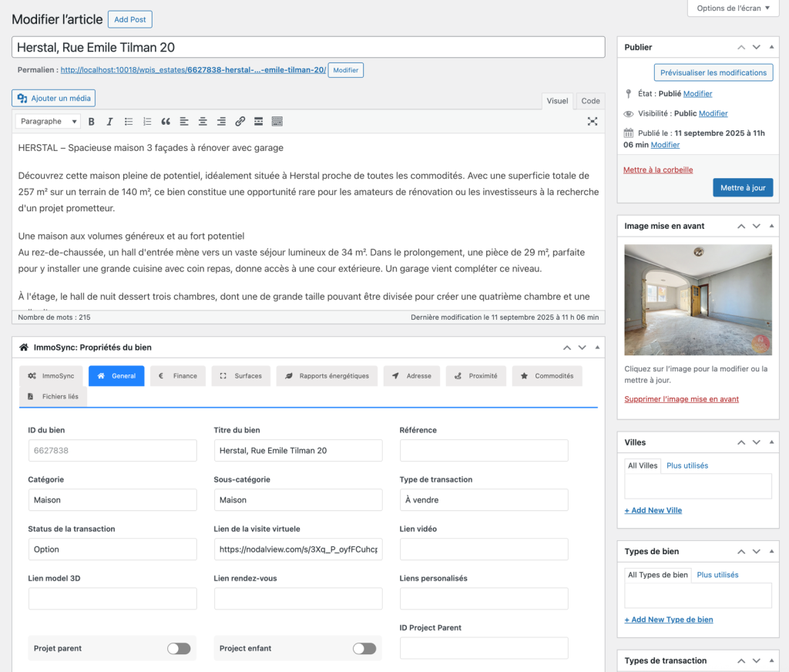
Task: Move the Publier box up
Action: pos(741,47)
